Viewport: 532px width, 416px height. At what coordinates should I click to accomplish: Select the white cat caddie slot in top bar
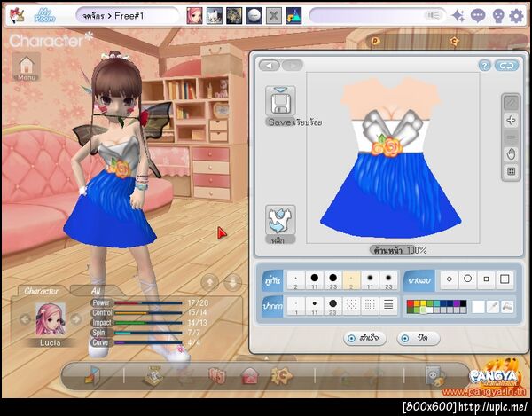point(215,16)
